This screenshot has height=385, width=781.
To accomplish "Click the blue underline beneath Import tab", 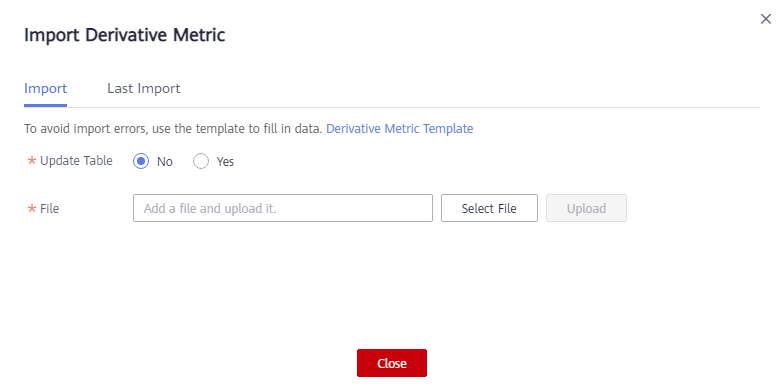I will [45, 106].
